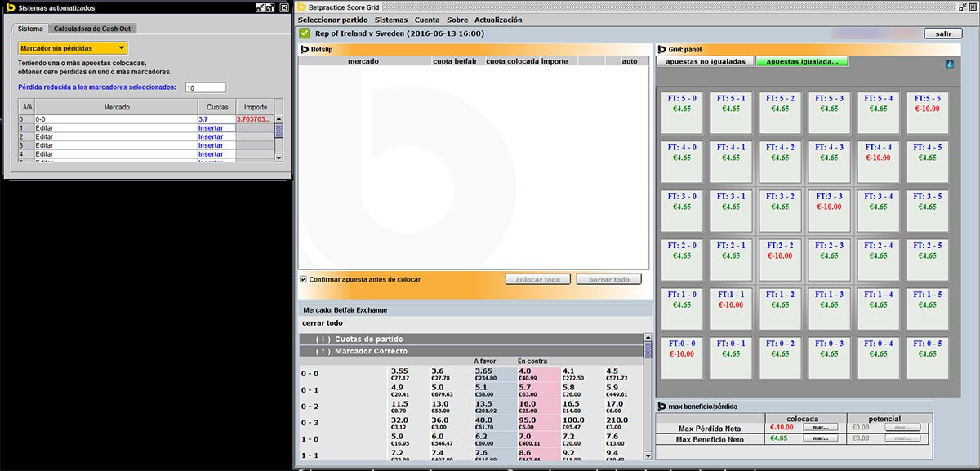Select the FT: 4 - 4 score tile

point(878,160)
